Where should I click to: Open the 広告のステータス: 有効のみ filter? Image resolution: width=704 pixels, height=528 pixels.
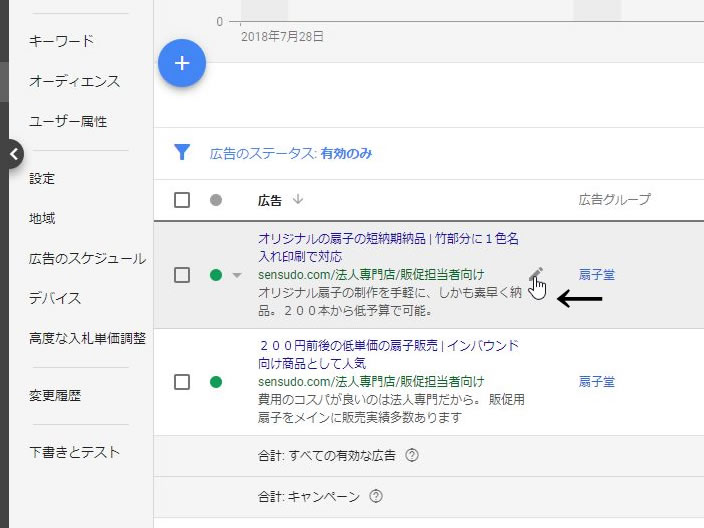click(x=291, y=153)
